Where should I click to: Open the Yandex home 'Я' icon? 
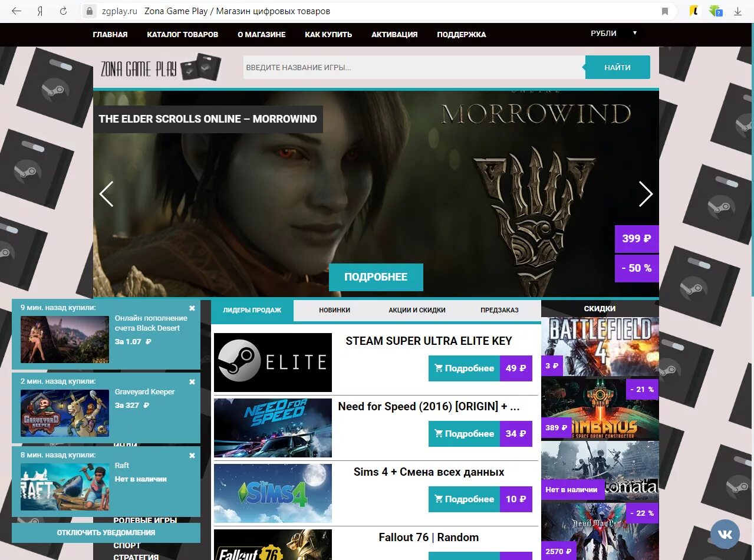point(40,11)
